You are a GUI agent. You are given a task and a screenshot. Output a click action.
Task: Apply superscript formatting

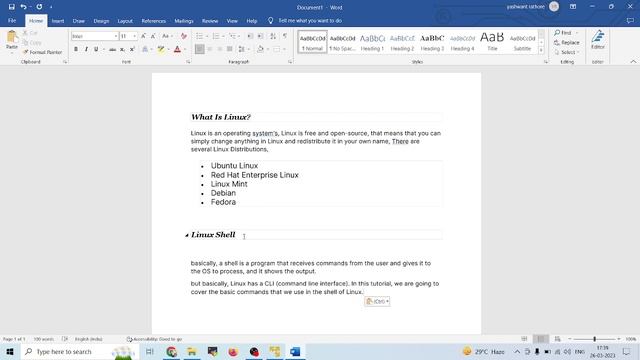pos(132,49)
